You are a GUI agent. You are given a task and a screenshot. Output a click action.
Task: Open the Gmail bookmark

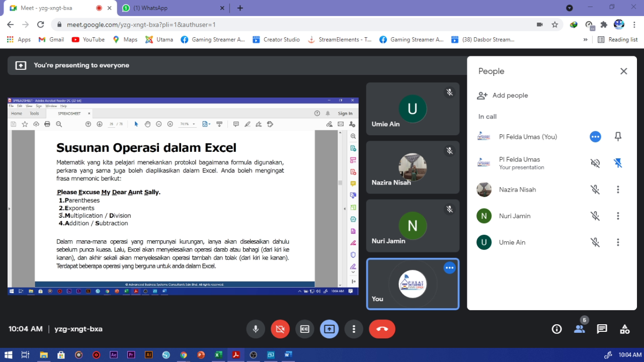51,40
